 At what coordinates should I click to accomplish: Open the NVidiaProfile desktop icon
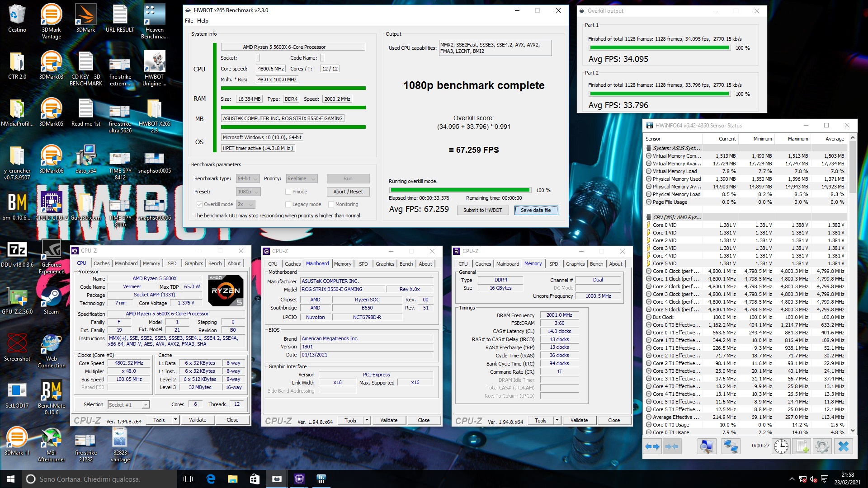pyautogui.click(x=17, y=113)
